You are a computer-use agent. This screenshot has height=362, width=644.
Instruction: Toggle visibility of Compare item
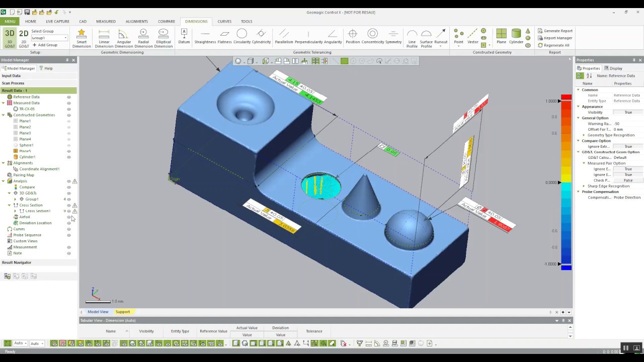69,187
